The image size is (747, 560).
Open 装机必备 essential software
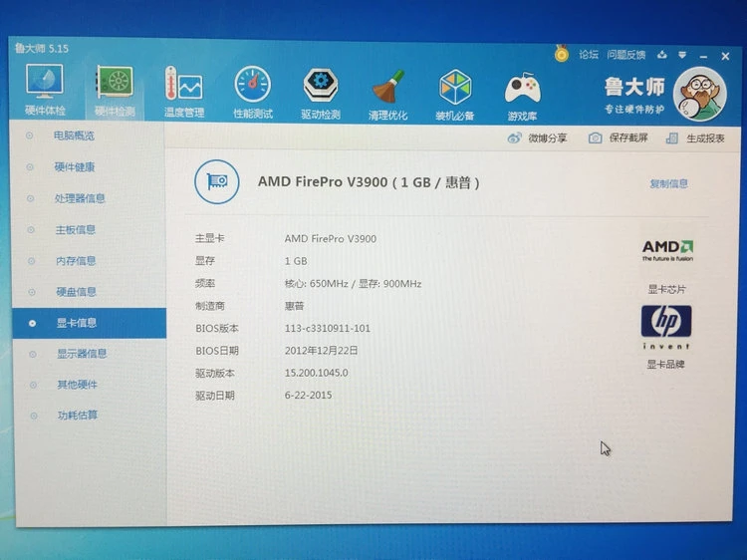(455, 95)
